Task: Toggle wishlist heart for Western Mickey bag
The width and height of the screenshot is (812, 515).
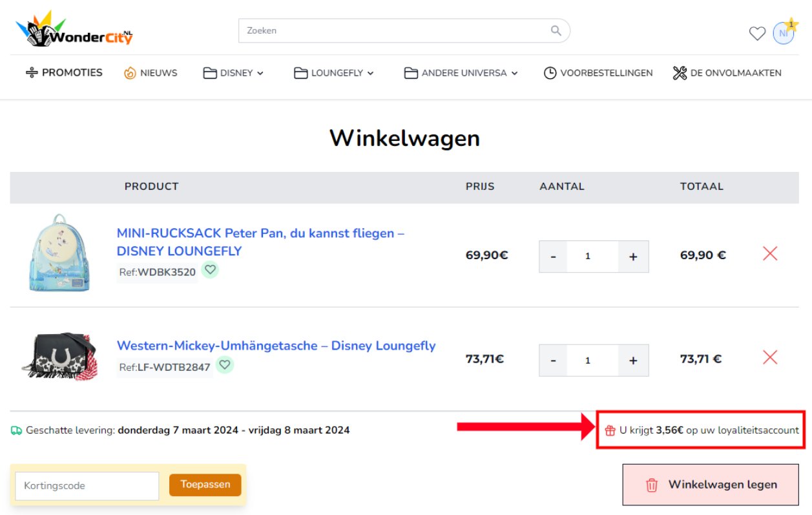Action: (225, 365)
